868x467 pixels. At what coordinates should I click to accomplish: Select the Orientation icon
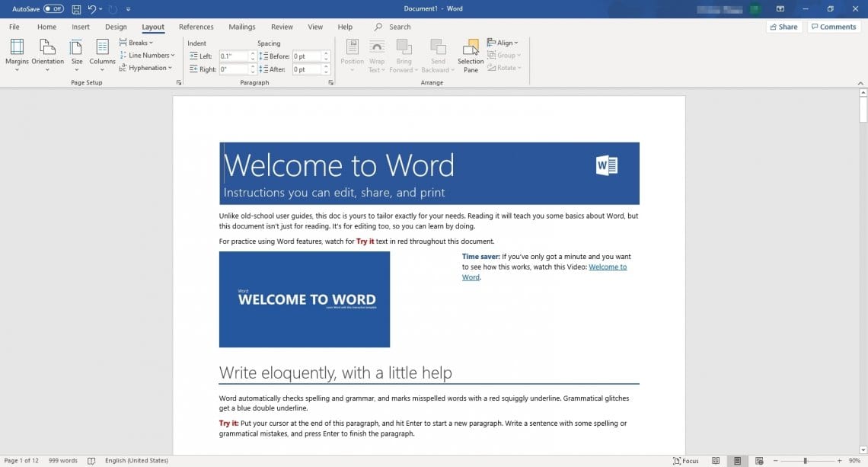pos(47,54)
